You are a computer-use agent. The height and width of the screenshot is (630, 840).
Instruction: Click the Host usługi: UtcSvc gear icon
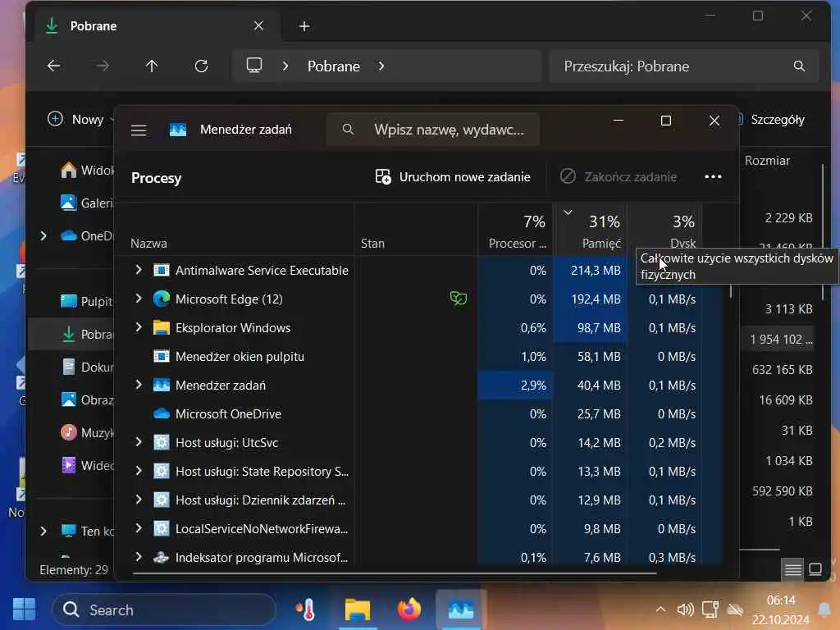pyautogui.click(x=162, y=442)
